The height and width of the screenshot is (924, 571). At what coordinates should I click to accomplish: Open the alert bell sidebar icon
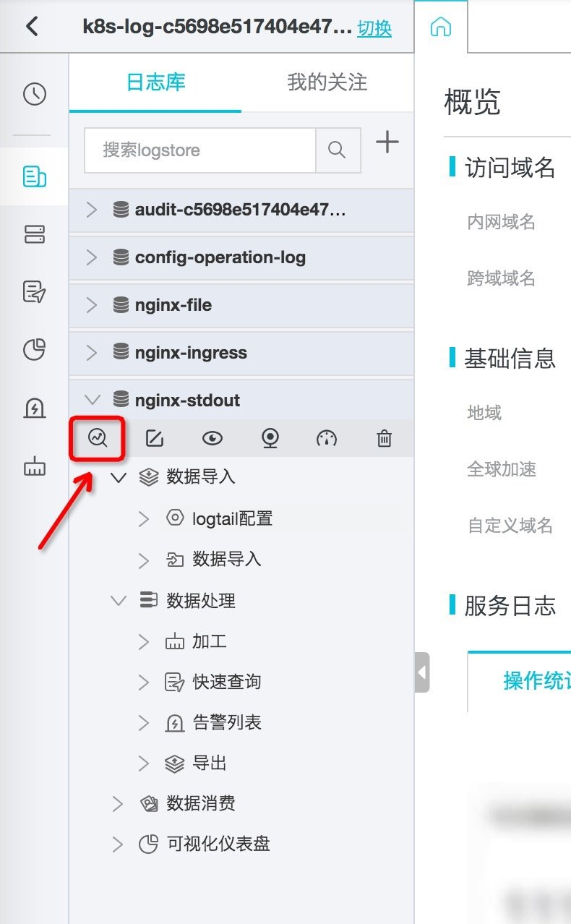35,408
